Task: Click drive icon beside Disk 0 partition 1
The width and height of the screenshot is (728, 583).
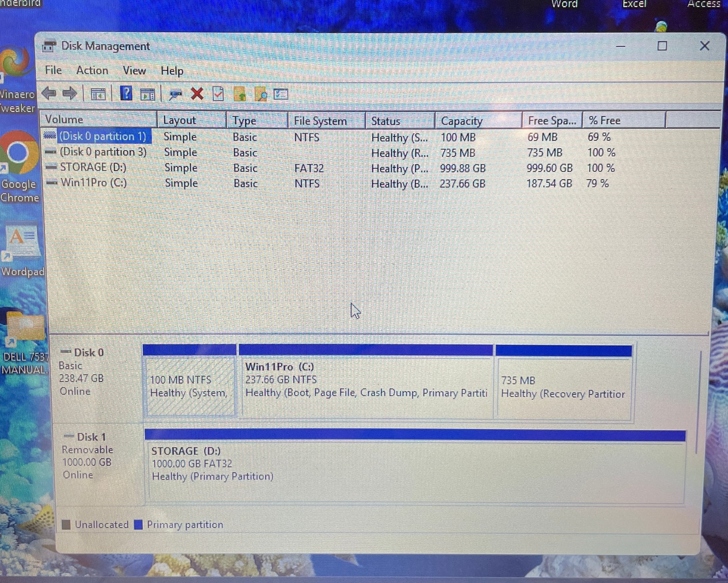Action: pos(50,136)
